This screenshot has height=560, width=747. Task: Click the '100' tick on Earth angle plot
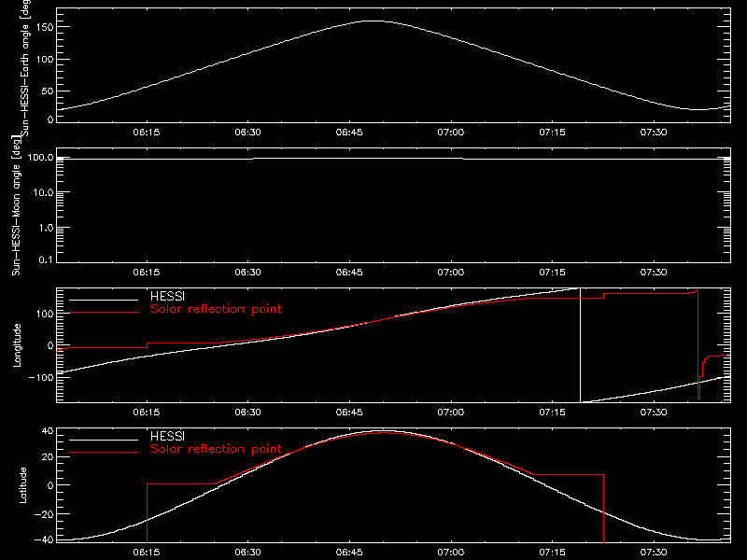pyautogui.click(x=45, y=60)
